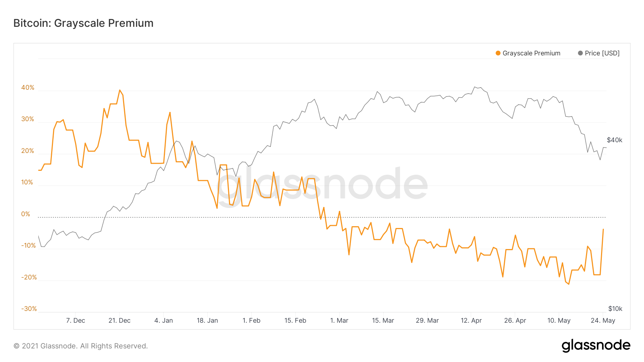Select the 7. Dec date label
The image size is (644, 362).
click(x=75, y=321)
